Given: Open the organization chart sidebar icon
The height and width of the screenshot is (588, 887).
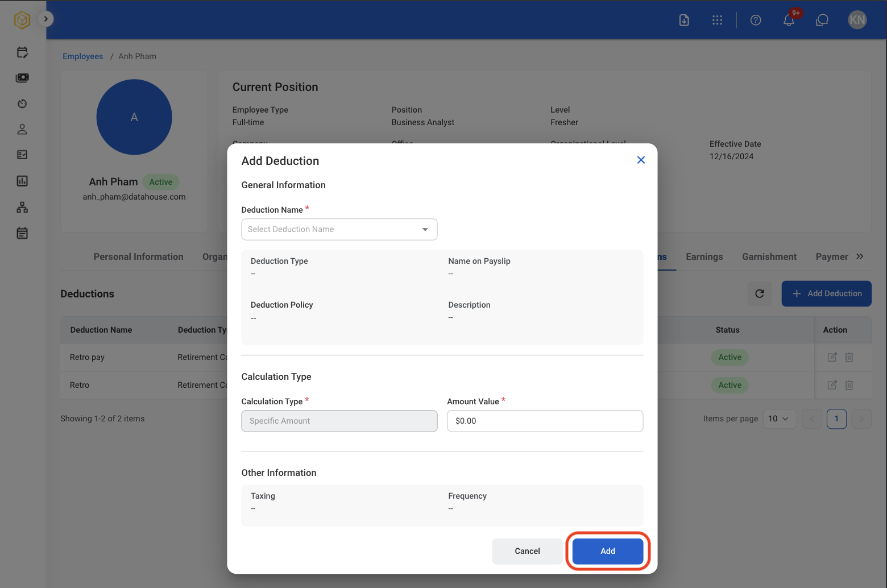Looking at the screenshot, I should (22, 207).
